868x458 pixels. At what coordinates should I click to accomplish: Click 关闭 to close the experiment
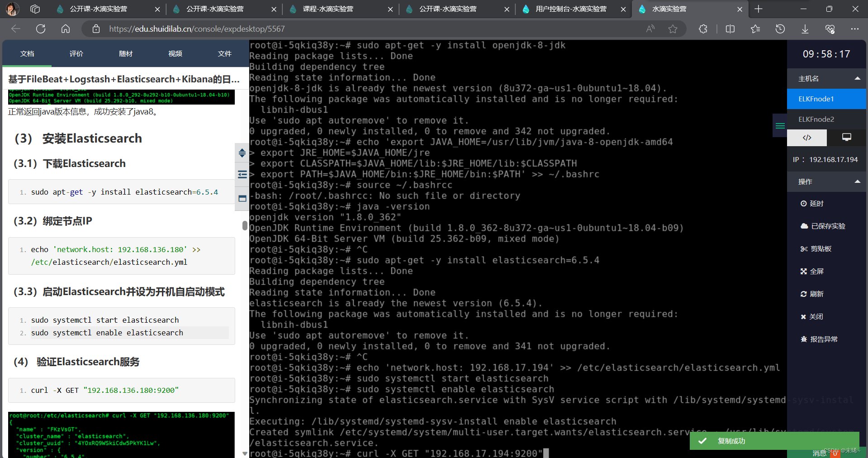[x=812, y=317]
